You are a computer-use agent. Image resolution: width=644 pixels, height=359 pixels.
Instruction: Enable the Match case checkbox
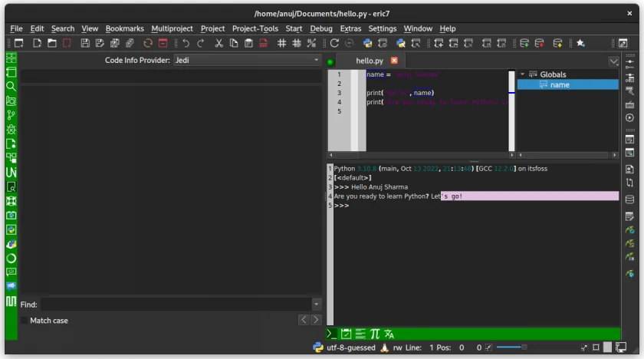(25, 321)
